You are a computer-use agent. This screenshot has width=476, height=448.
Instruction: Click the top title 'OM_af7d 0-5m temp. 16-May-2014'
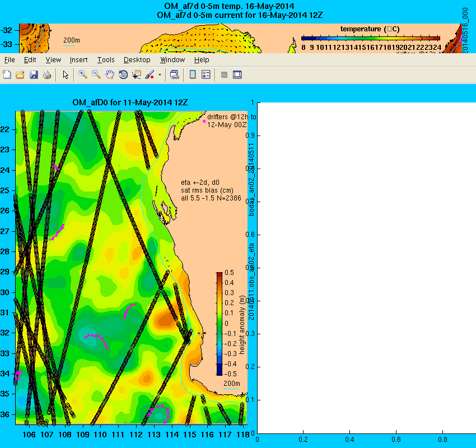(229, 6)
